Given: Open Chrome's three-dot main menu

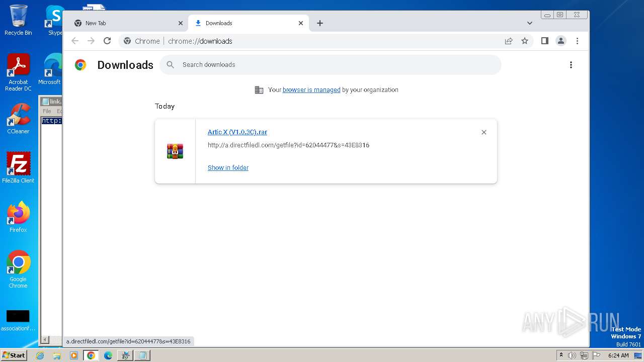Looking at the screenshot, I should pyautogui.click(x=577, y=41).
